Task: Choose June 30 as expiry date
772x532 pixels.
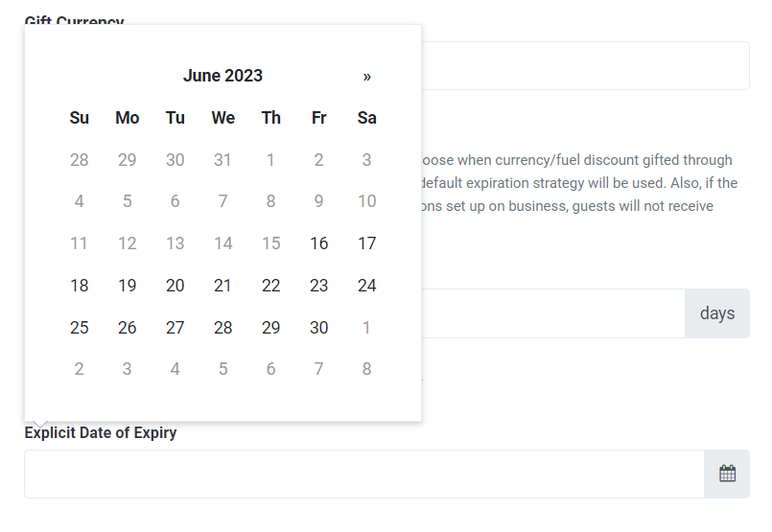Action: tap(319, 327)
